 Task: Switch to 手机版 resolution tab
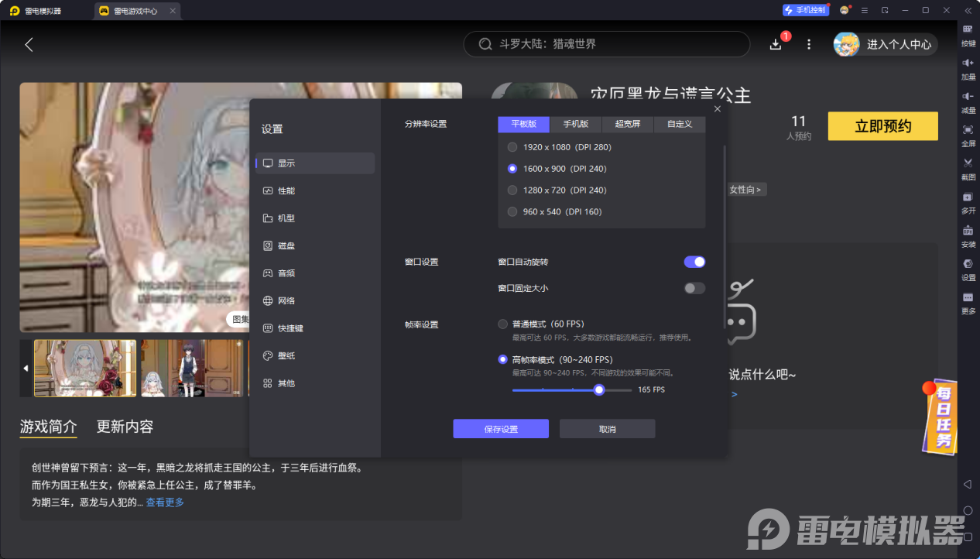point(575,124)
